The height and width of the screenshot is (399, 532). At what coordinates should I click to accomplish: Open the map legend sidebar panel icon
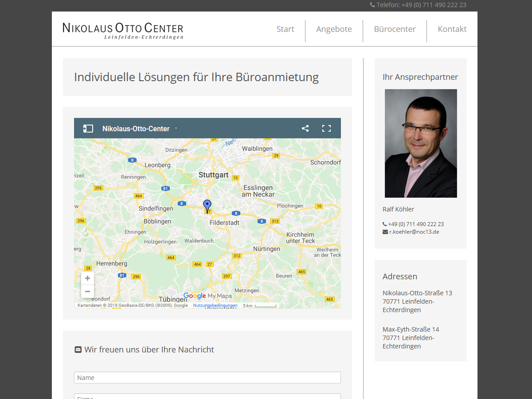pos(88,129)
